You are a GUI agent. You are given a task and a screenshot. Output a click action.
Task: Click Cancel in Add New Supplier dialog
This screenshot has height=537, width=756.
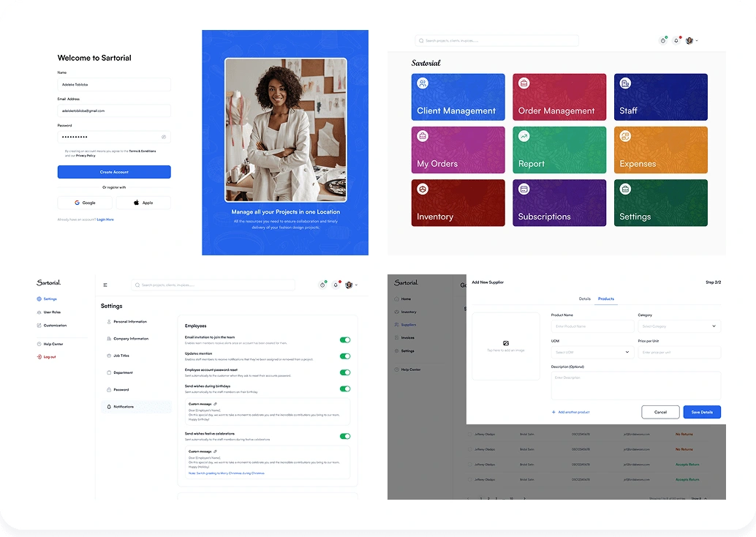point(660,412)
